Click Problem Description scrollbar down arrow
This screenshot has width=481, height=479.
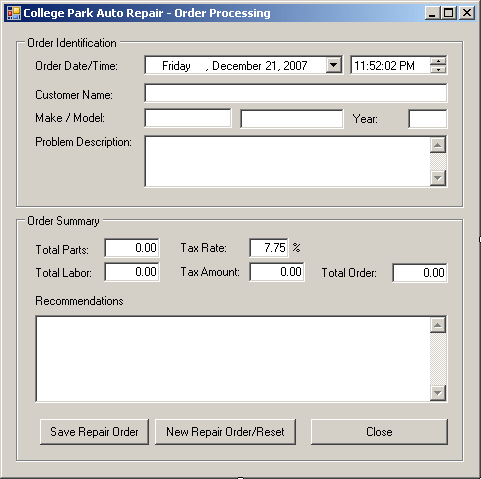(438, 178)
